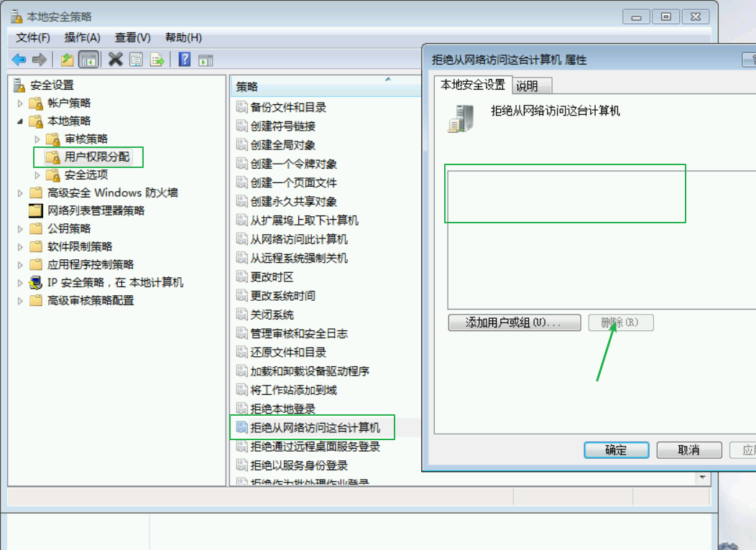Click the IP 安全策略 computer icon
Image resolution: width=756 pixels, height=550 pixels.
coord(36,283)
